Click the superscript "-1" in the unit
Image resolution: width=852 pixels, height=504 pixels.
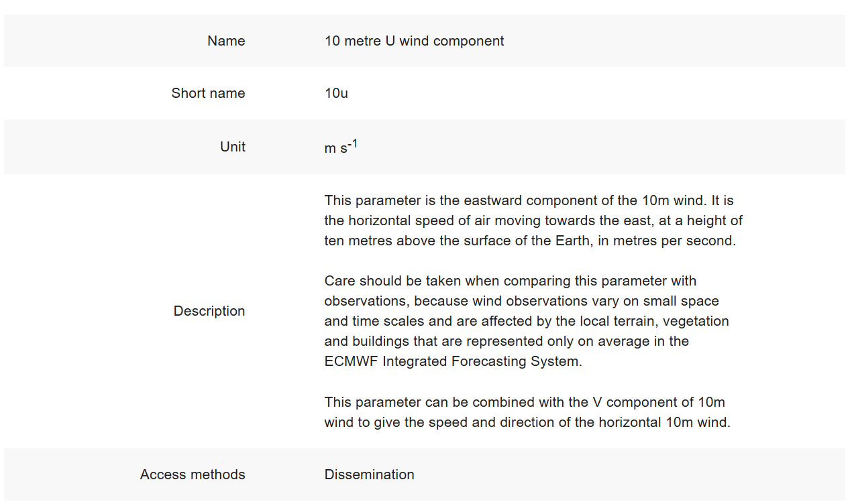click(x=353, y=144)
